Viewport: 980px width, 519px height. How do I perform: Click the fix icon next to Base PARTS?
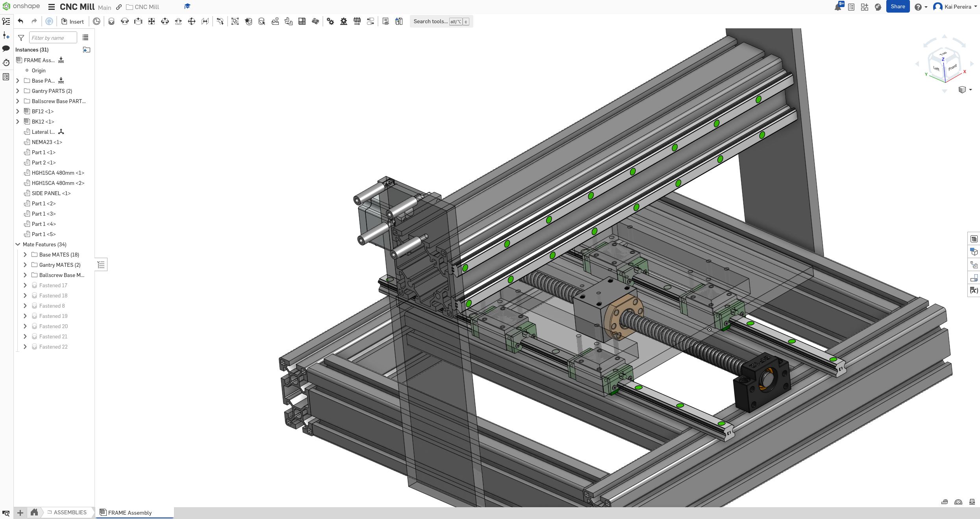pyautogui.click(x=61, y=81)
